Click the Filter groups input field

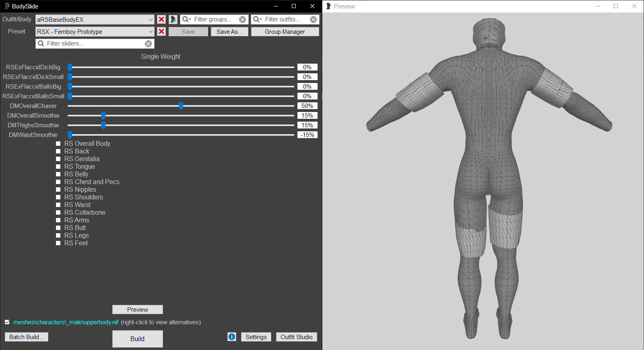tap(214, 19)
